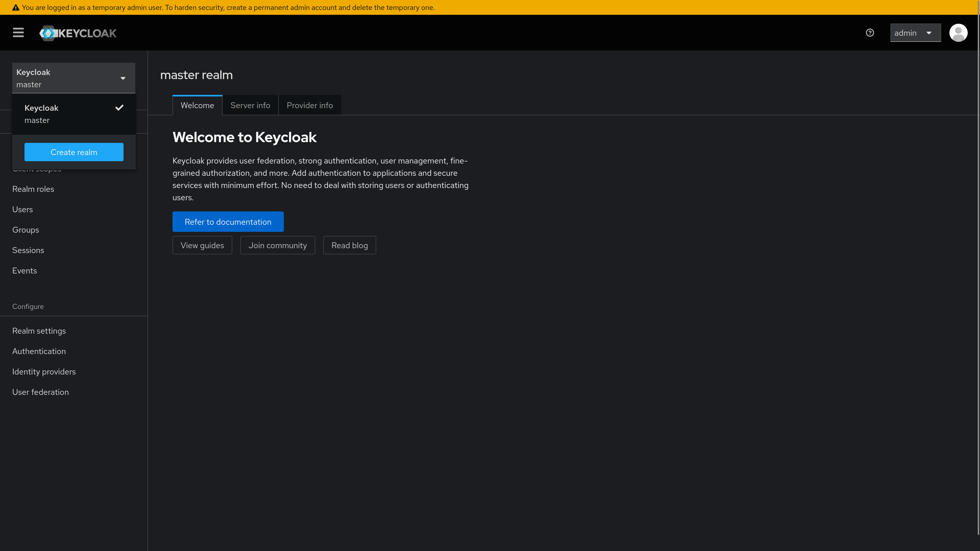Open Groups in the sidebar
980x551 pixels.
(74, 230)
